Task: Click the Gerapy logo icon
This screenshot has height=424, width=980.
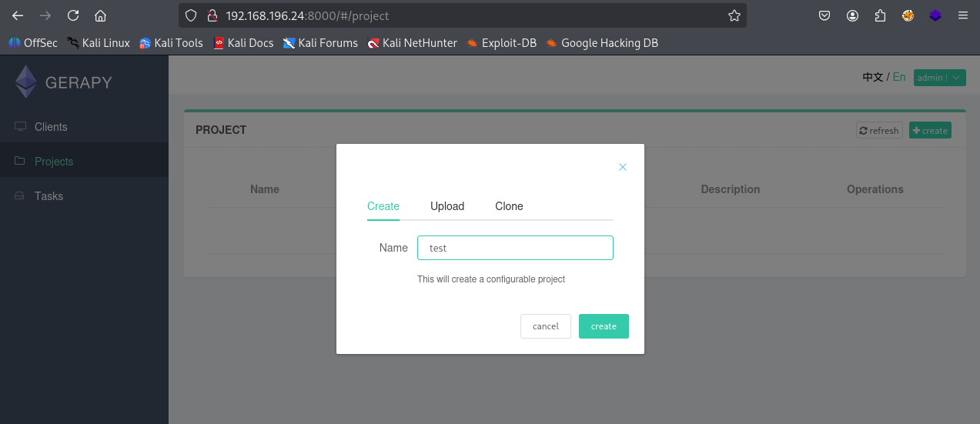Action: point(26,82)
